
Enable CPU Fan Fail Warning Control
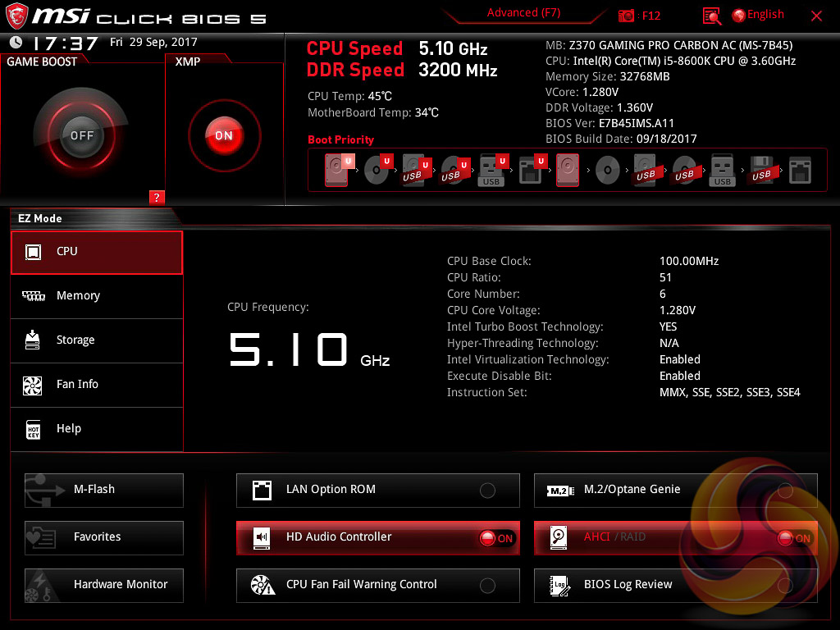click(x=487, y=586)
